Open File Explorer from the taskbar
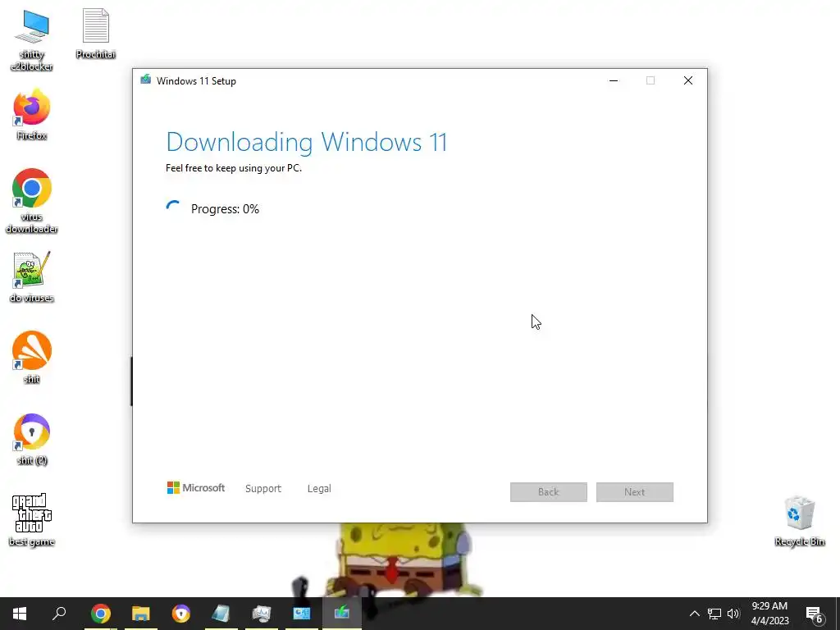840x630 pixels. coord(141,614)
